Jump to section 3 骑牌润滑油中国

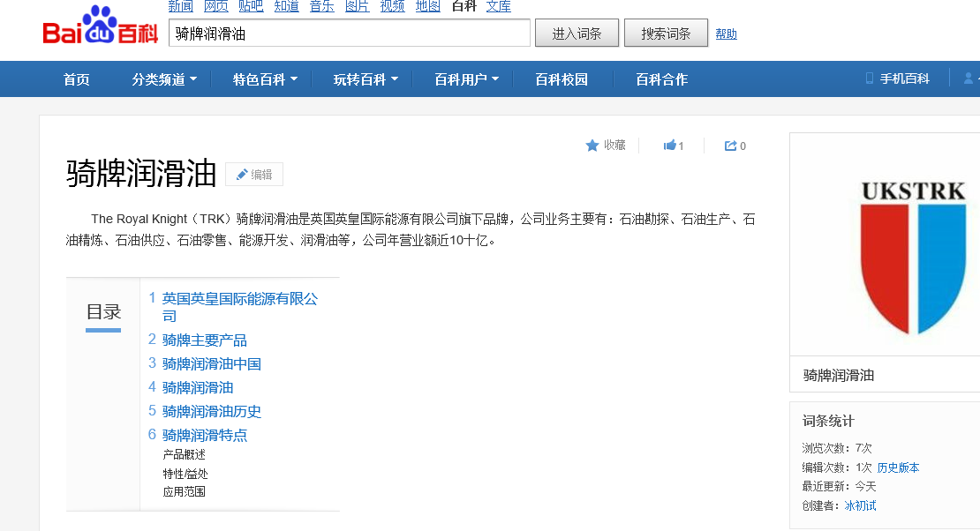[211, 363]
